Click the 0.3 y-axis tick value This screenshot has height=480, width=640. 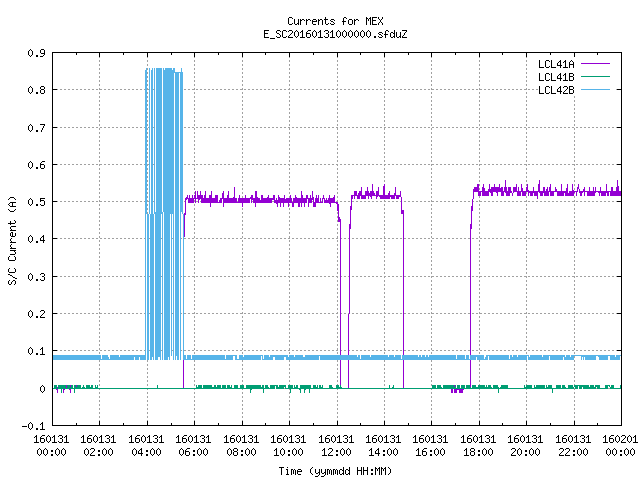coord(36,277)
